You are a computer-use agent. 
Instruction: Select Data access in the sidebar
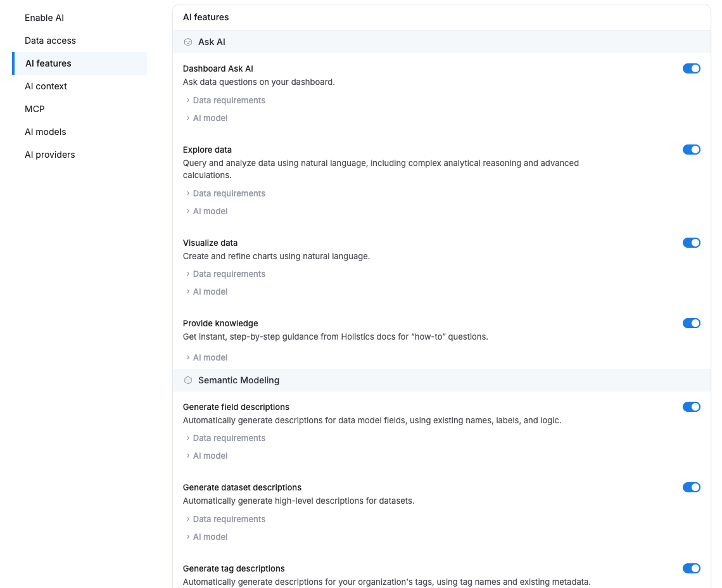(x=50, y=41)
